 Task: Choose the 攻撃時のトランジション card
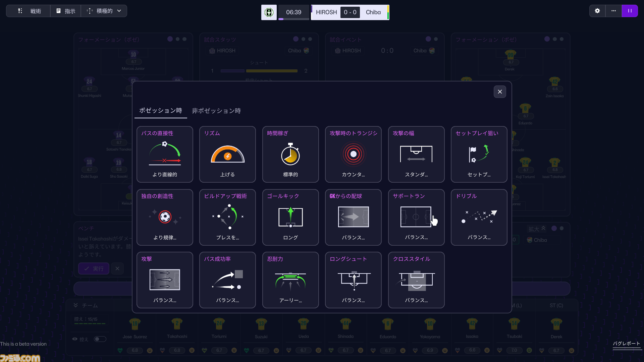coord(353,154)
